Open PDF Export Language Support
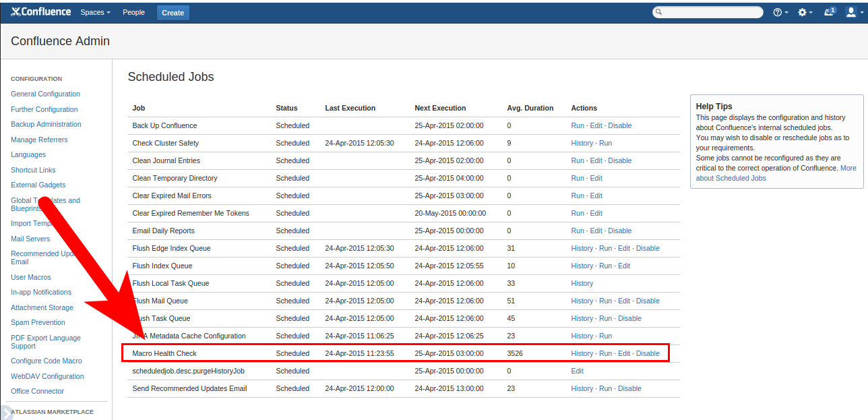The height and width of the screenshot is (420, 868). click(46, 342)
